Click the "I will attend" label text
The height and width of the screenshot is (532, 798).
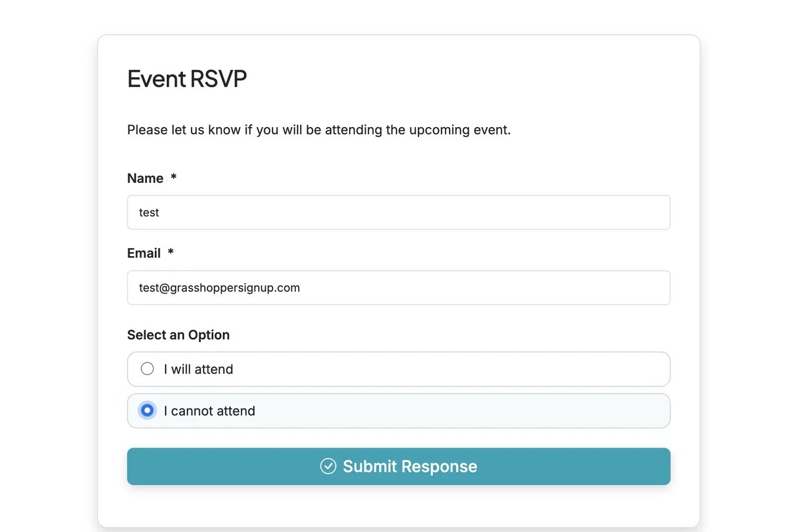point(198,369)
